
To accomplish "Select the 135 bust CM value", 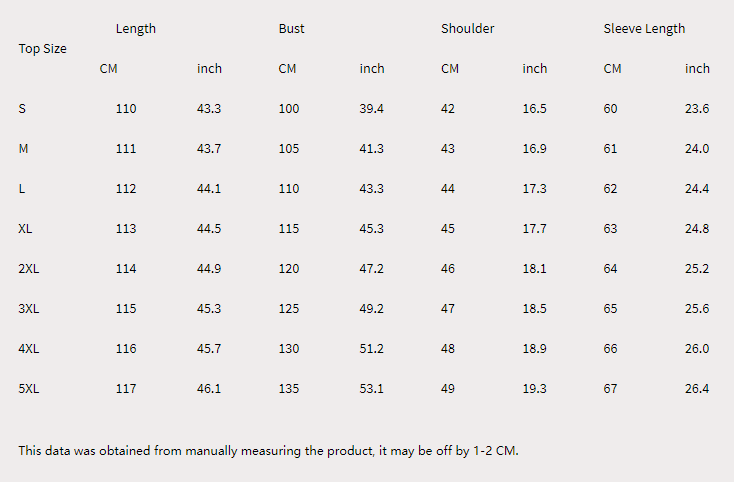I will pos(288,389).
